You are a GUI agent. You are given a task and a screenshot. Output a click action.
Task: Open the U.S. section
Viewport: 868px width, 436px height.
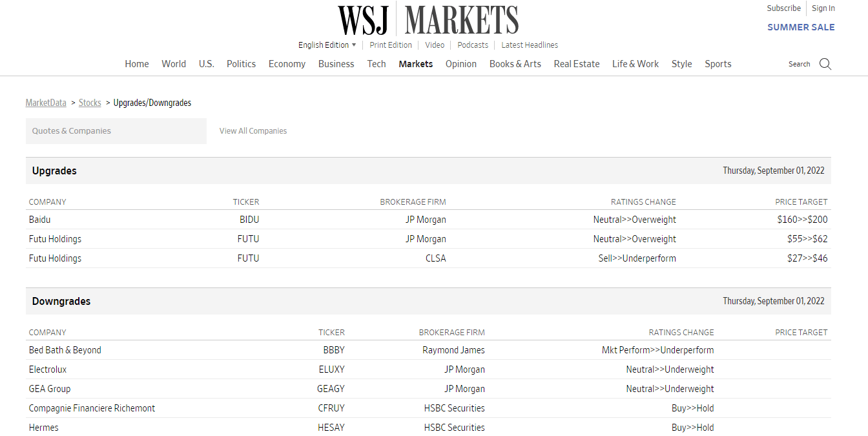207,64
